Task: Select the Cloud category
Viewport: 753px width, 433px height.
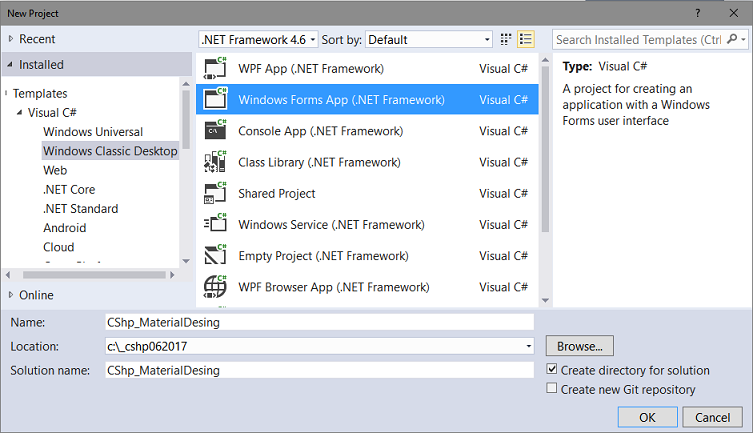Action: [59, 247]
